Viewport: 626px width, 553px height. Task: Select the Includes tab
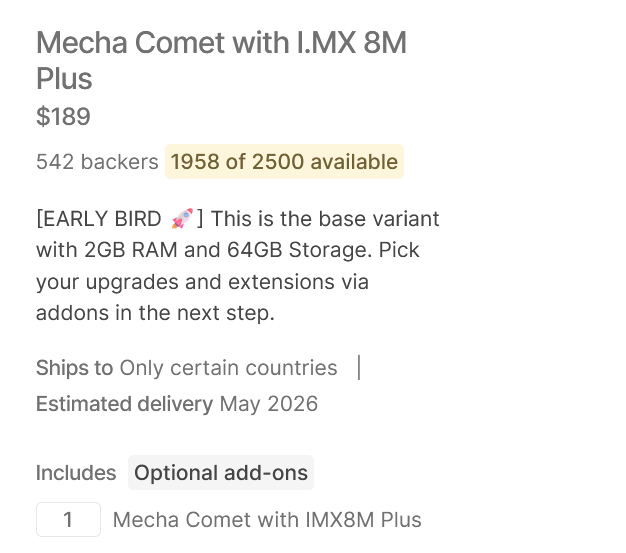coord(76,473)
